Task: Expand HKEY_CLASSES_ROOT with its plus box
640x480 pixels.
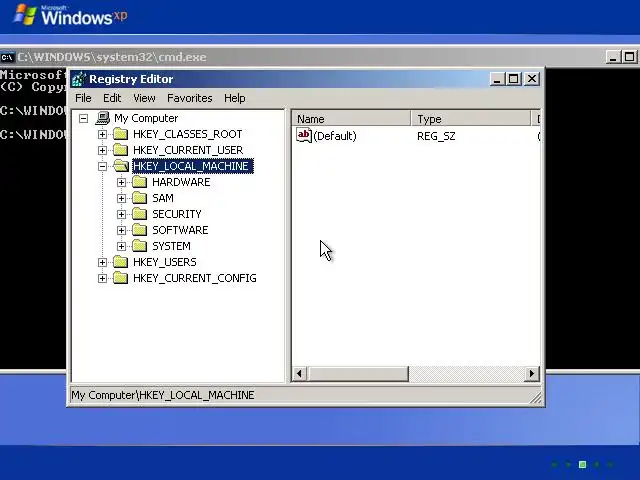Action: pyautogui.click(x=102, y=134)
